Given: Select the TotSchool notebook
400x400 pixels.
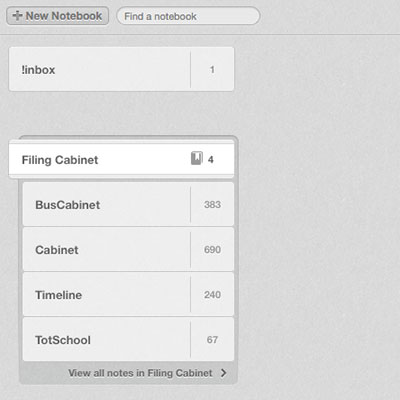Looking at the screenshot, I should coord(128,339).
